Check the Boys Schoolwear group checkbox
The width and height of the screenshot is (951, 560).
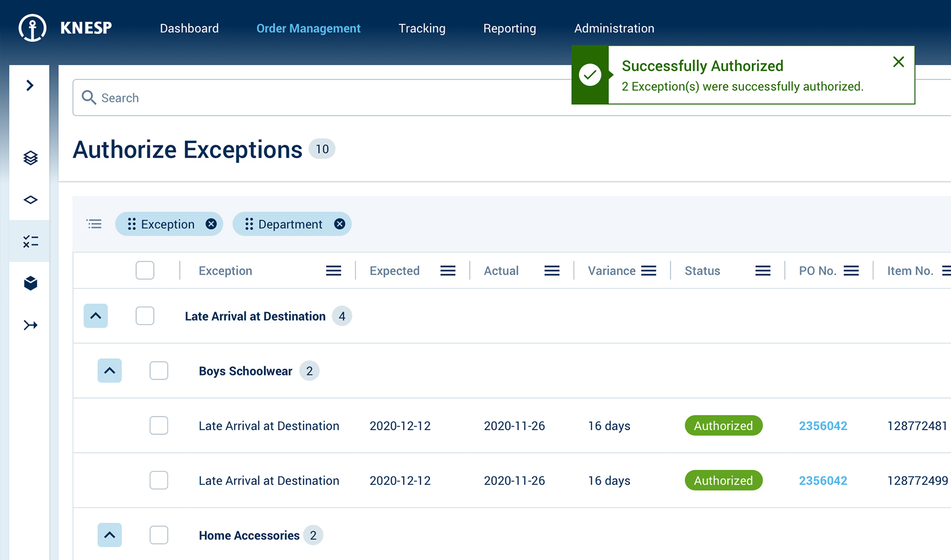click(x=159, y=371)
